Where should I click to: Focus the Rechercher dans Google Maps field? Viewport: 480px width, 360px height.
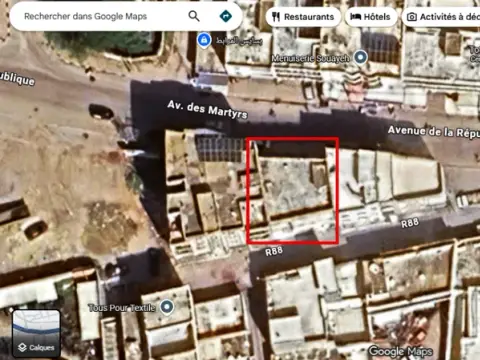coord(126,16)
